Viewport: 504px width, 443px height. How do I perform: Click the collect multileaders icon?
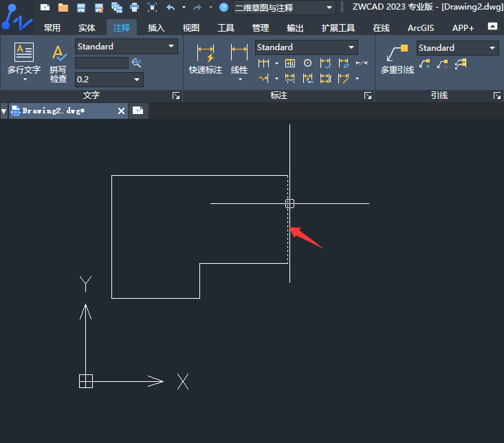(x=461, y=64)
